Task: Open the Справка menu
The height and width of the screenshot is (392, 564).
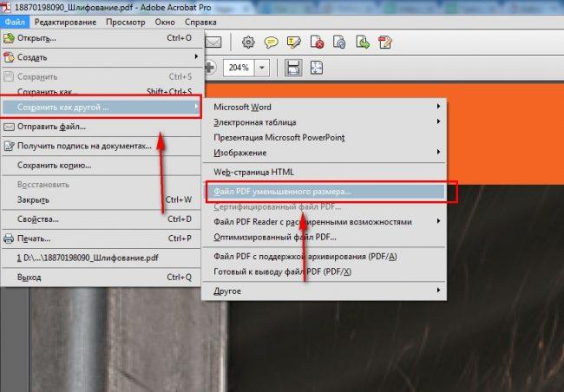Action: (x=200, y=23)
